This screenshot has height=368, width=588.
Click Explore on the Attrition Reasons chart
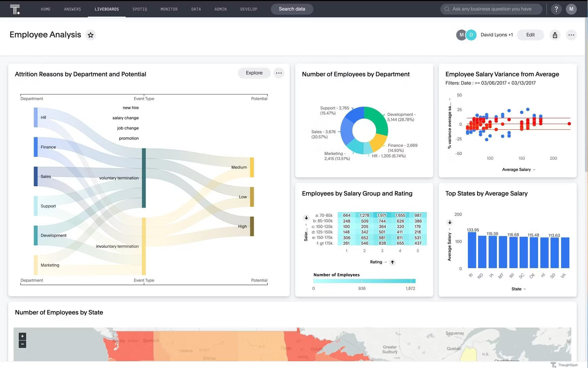pyautogui.click(x=254, y=73)
